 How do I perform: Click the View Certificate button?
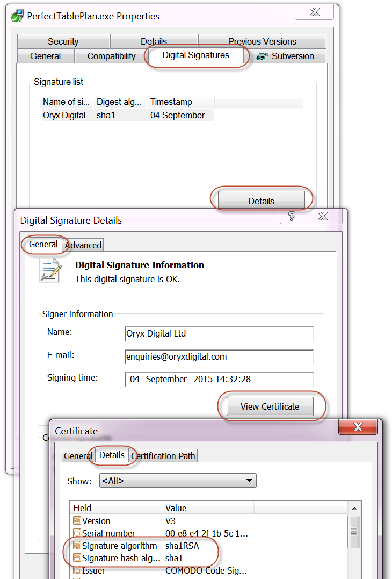point(270,406)
